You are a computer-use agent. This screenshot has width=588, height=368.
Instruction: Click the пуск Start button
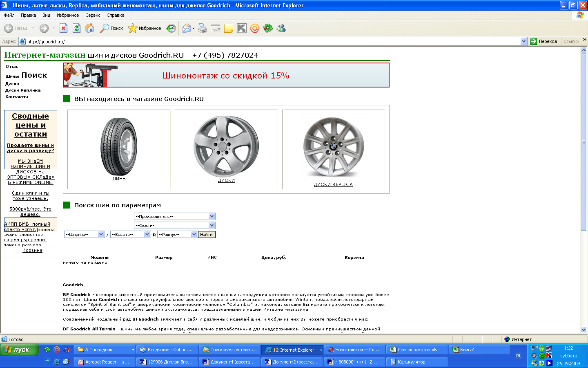point(19,350)
